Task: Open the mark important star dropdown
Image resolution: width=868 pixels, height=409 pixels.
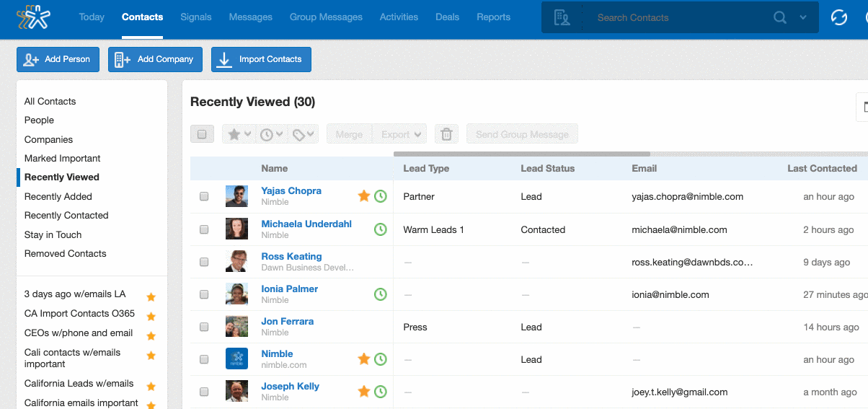Action: (x=239, y=134)
